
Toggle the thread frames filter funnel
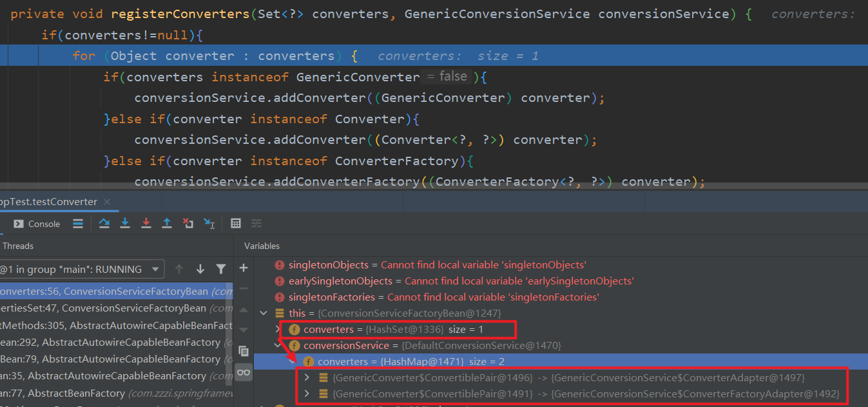coord(221,269)
